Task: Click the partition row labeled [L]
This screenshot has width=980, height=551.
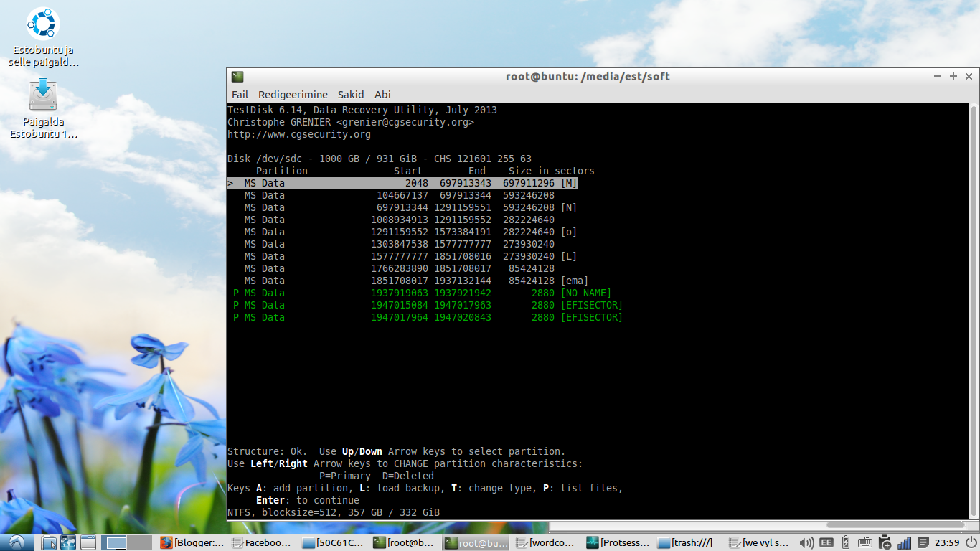Action: pos(411,257)
